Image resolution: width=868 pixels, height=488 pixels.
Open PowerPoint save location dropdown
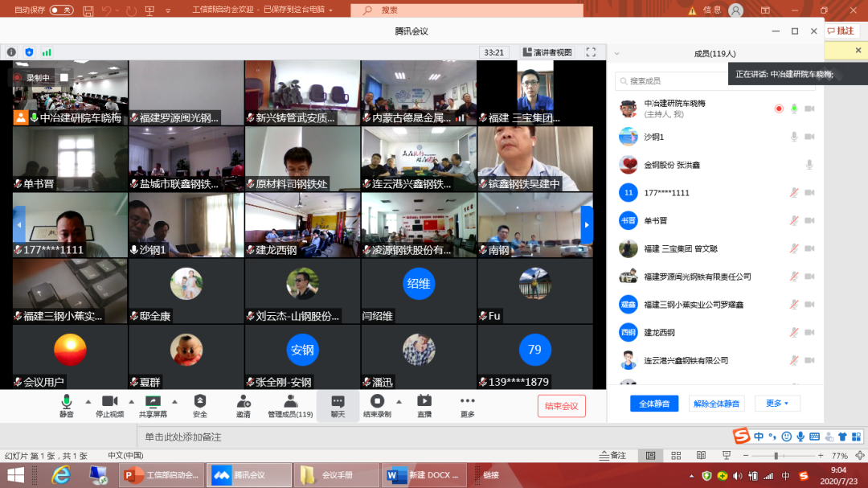331,10
